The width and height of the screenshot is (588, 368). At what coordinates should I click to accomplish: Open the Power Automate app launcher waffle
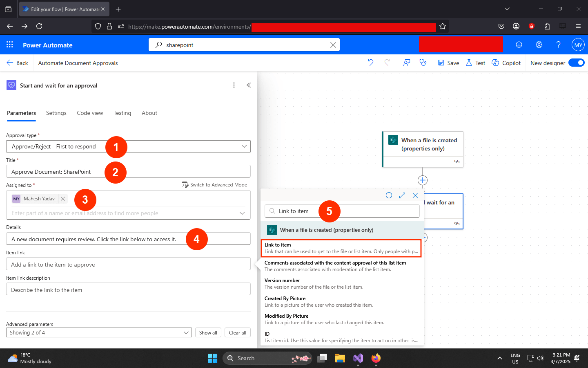click(10, 45)
